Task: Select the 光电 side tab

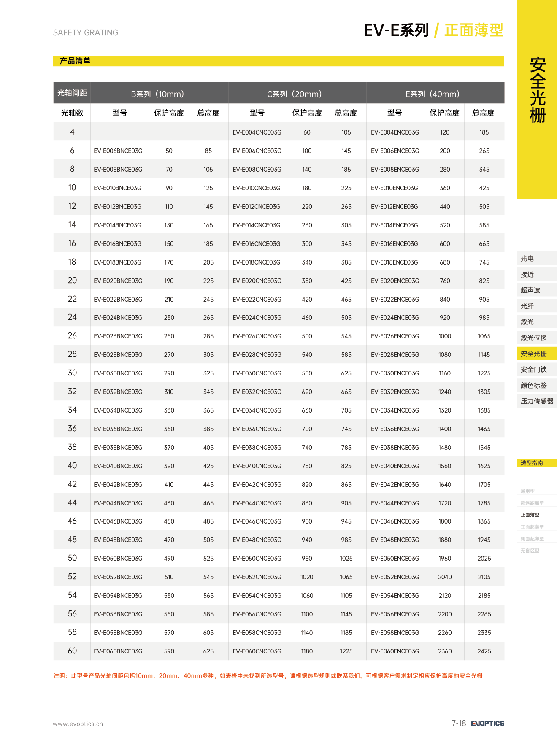Action: pos(537,259)
